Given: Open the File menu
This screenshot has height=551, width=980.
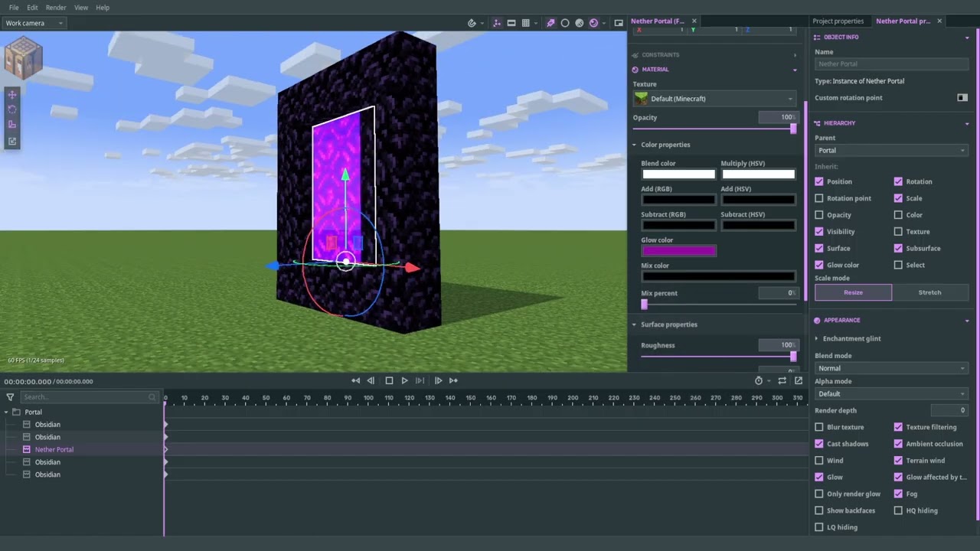Looking at the screenshot, I should (x=14, y=8).
